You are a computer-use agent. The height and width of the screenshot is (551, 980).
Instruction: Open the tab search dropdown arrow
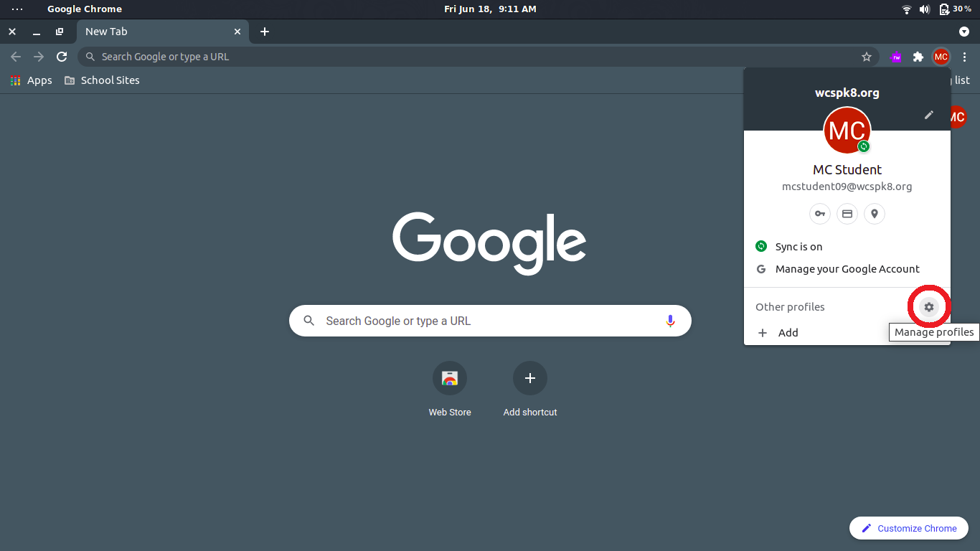964,32
